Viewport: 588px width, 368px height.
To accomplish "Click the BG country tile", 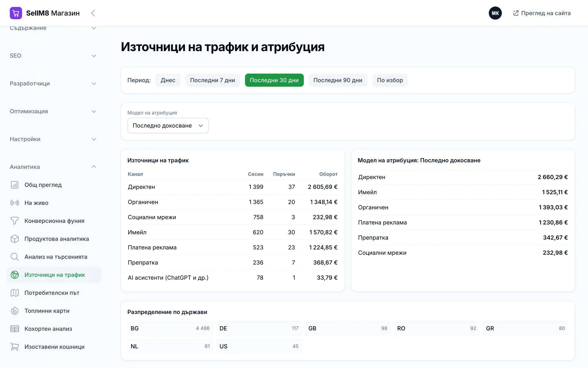I will point(170,328).
